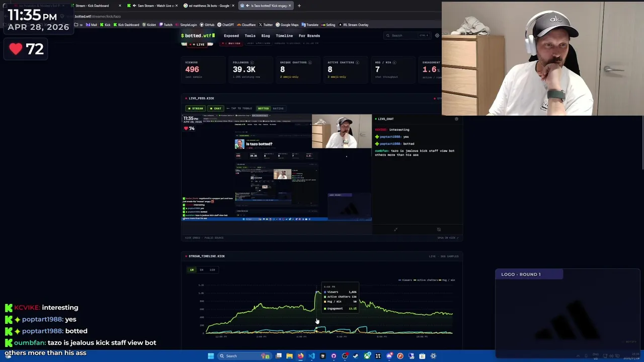Viewport: 644px width, 362px height.
Task: Switch to ed matthews 3k bots tab
Action: [209, 6]
